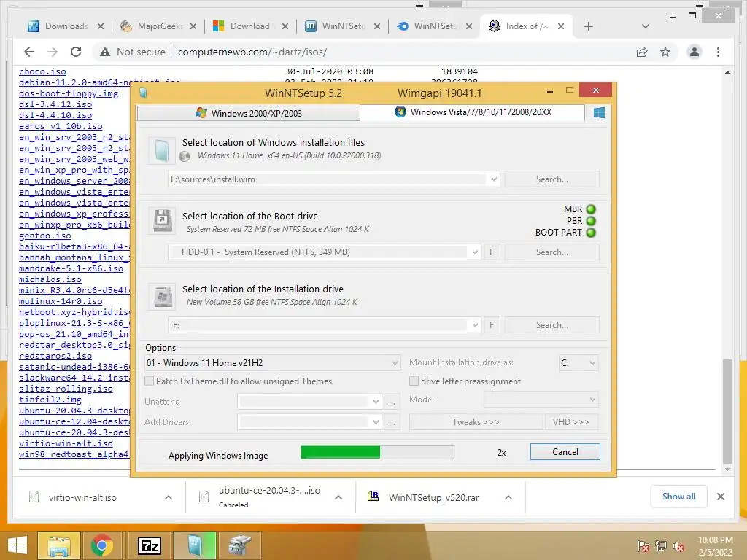Open the choco.iso link
The image size is (747, 560).
coord(42,71)
